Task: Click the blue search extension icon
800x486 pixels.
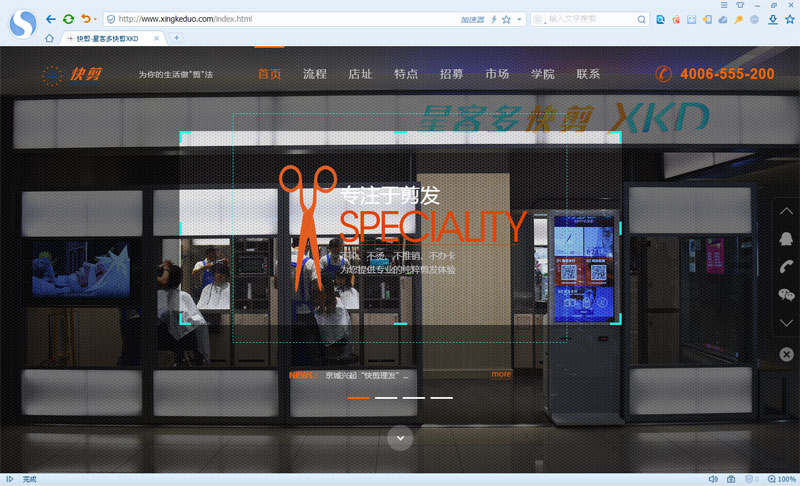Action: (660, 19)
